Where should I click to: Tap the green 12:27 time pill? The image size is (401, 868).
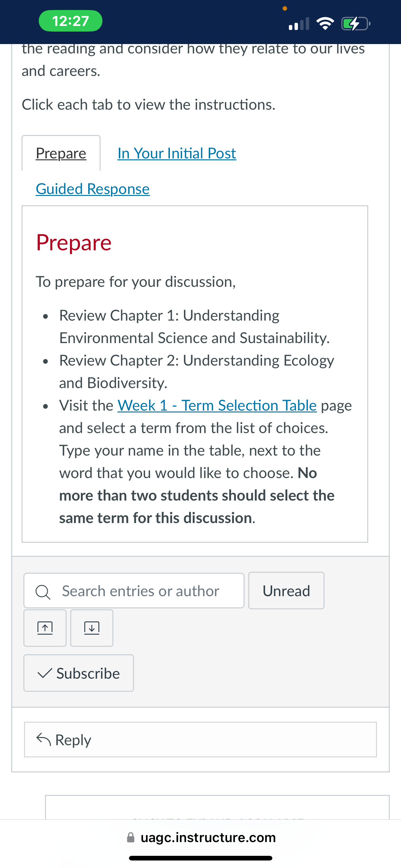[71, 21]
